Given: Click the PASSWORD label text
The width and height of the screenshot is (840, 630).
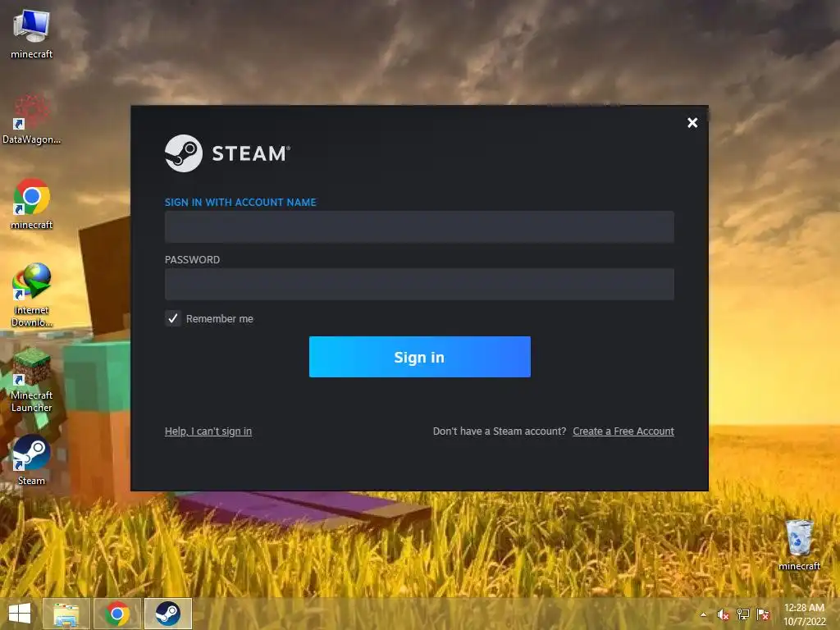Looking at the screenshot, I should [192, 260].
